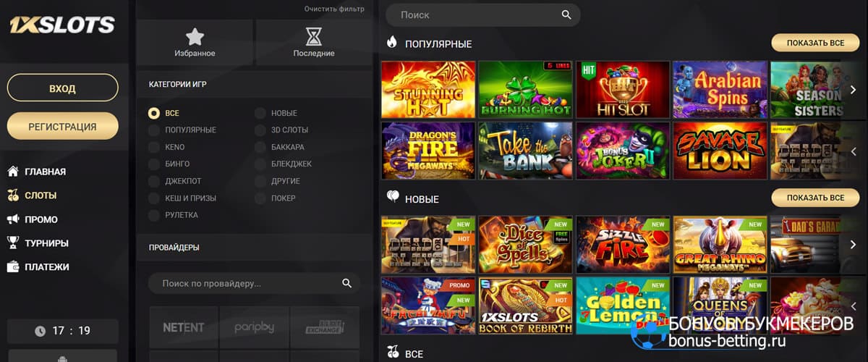Open Take the Bank thumbnail
The height and width of the screenshot is (362, 868).
click(x=525, y=150)
